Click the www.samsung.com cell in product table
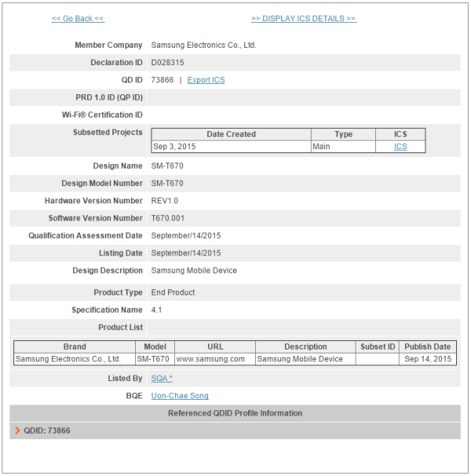Image resolution: width=471 pixels, height=476 pixels. [210, 359]
